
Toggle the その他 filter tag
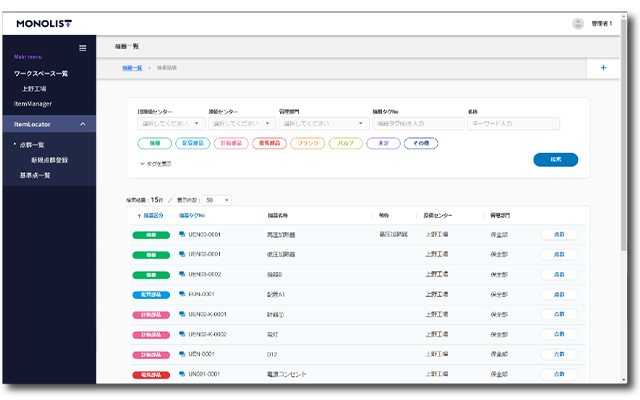point(420,144)
